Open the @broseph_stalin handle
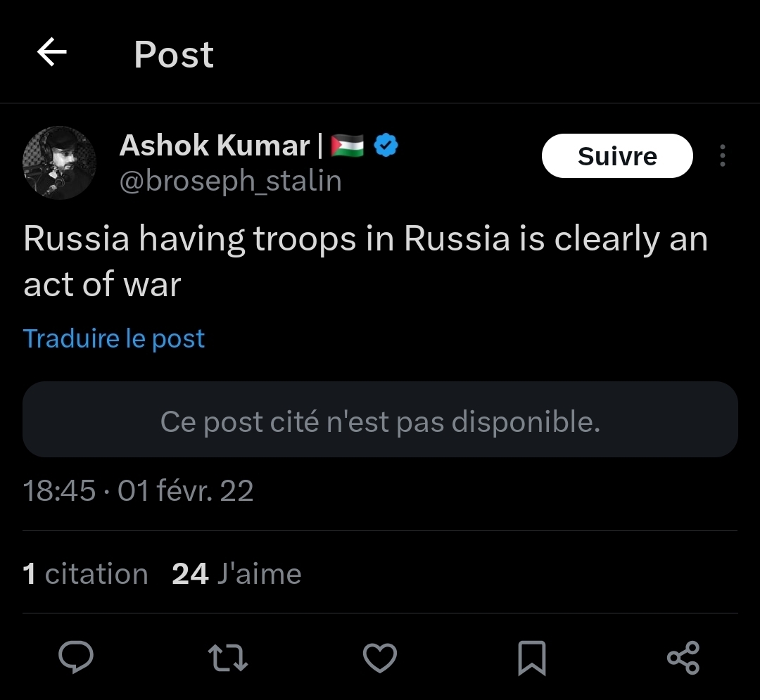 [230, 182]
